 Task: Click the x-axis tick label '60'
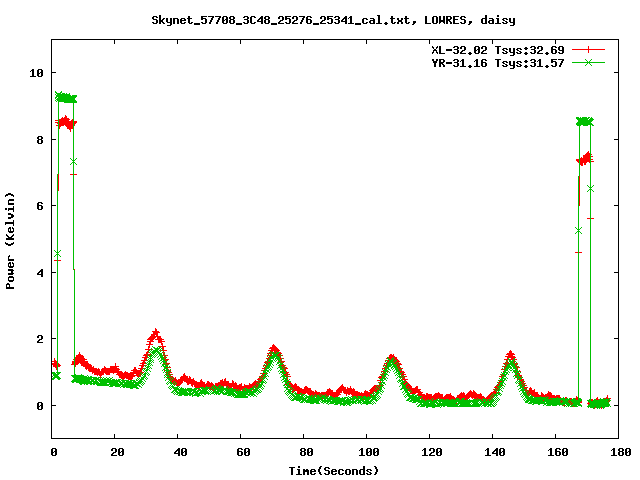pyautogui.click(x=243, y=452)
